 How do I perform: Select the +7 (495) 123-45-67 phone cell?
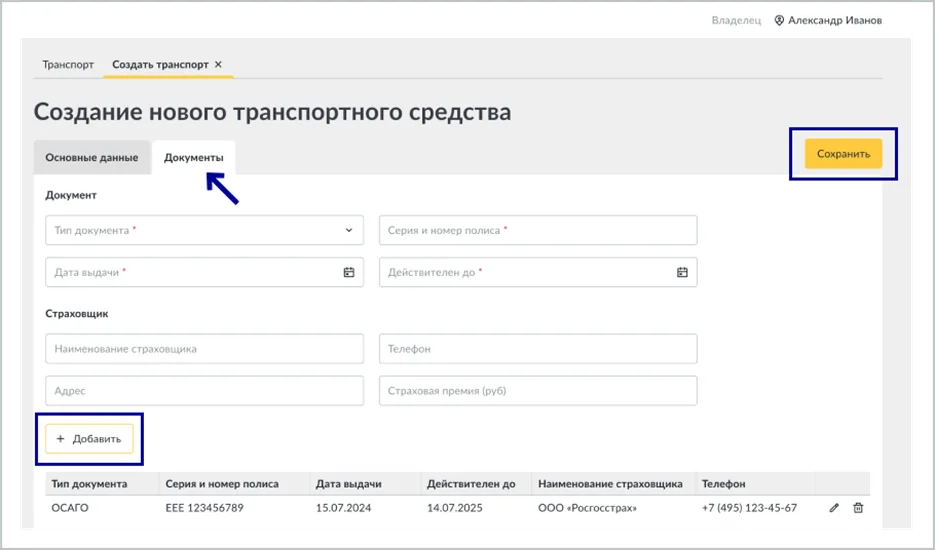coord(750,508)
